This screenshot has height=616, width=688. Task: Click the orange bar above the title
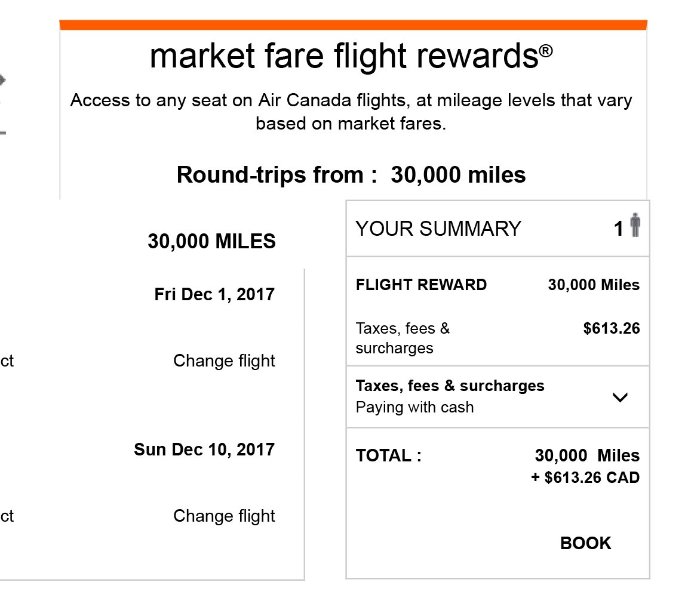click(x=353, y=25)
